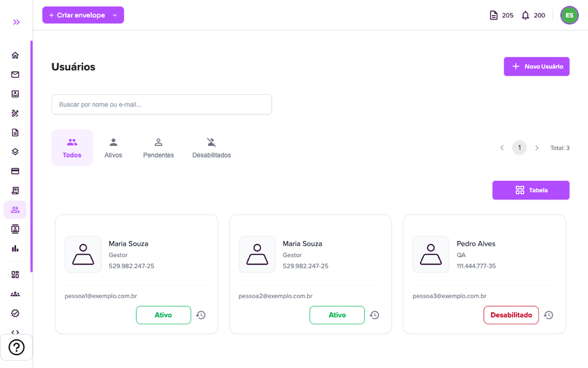The width and height of the screenshot is (588, 368).
Task: Open the history icon on Pedro Alves's card
Action: point(548,315)
